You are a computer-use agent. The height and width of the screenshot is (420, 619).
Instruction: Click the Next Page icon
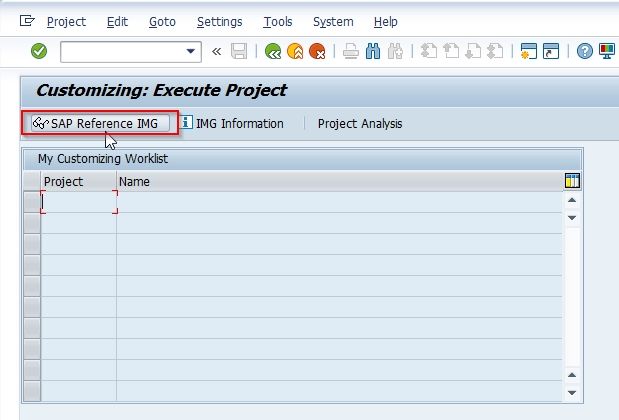pos(473,51)
